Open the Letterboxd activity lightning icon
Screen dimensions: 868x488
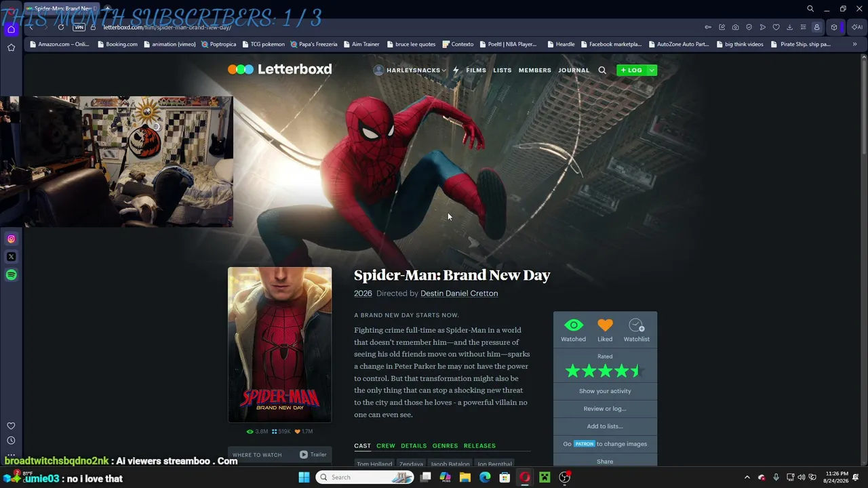pos(456,70)
